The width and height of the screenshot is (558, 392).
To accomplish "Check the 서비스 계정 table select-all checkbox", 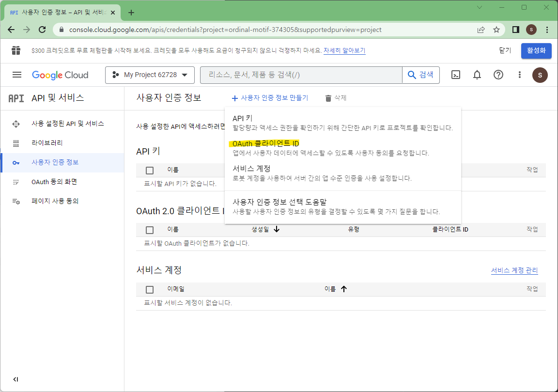I will click(x=150, y=290).
